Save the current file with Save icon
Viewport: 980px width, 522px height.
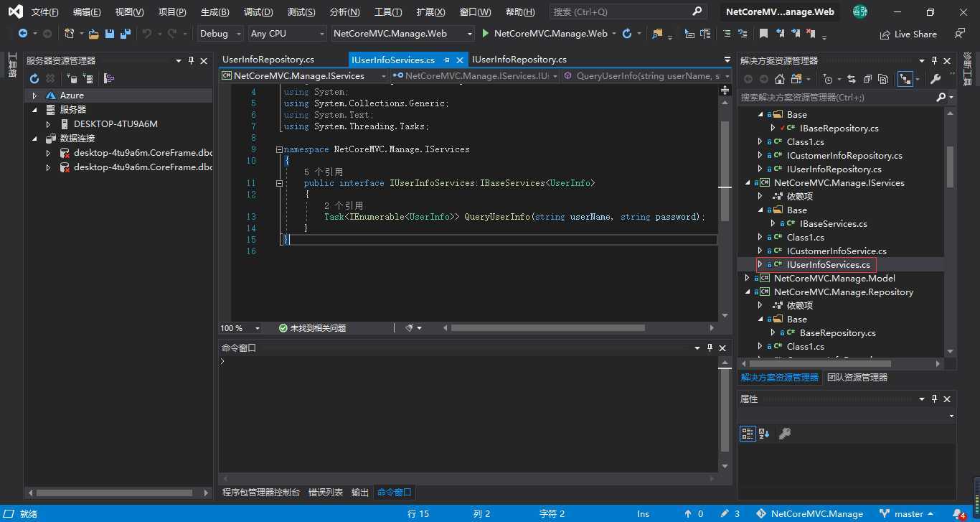point(110,34)
